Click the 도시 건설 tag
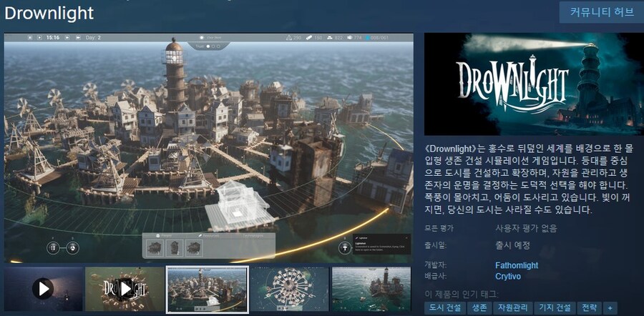Screen dimensions: 644x316 (x=444, y=307)
